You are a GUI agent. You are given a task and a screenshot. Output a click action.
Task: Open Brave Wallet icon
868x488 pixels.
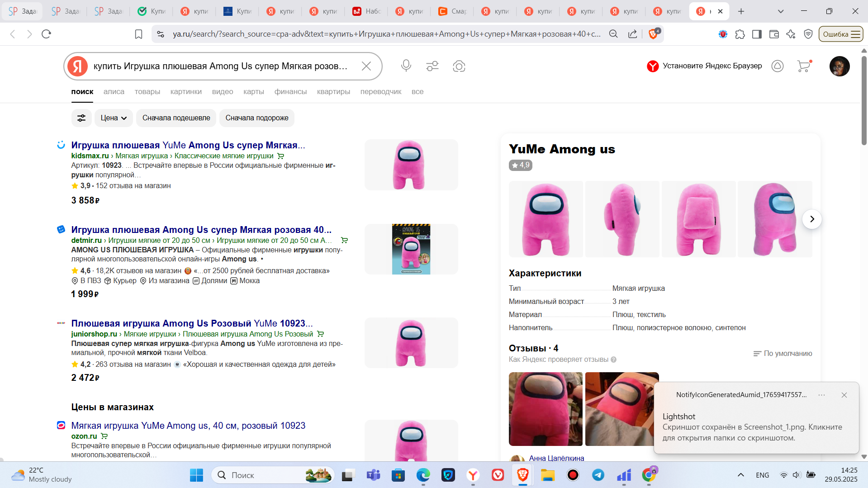point(774,34)
